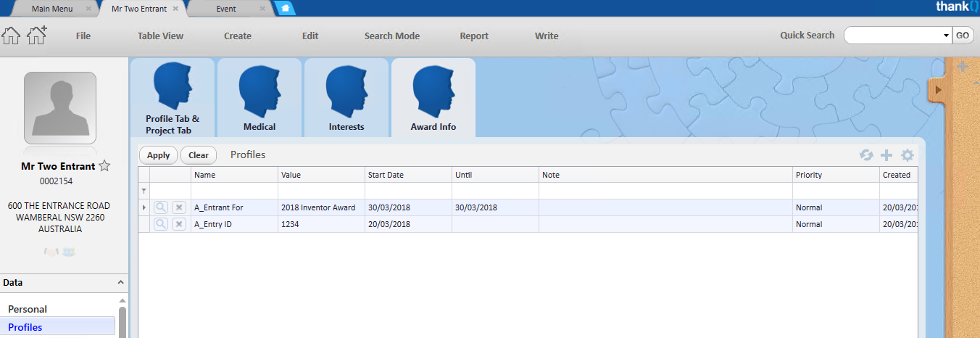
Task: Refresh the Profiles grid
Action: coord(866,155)
